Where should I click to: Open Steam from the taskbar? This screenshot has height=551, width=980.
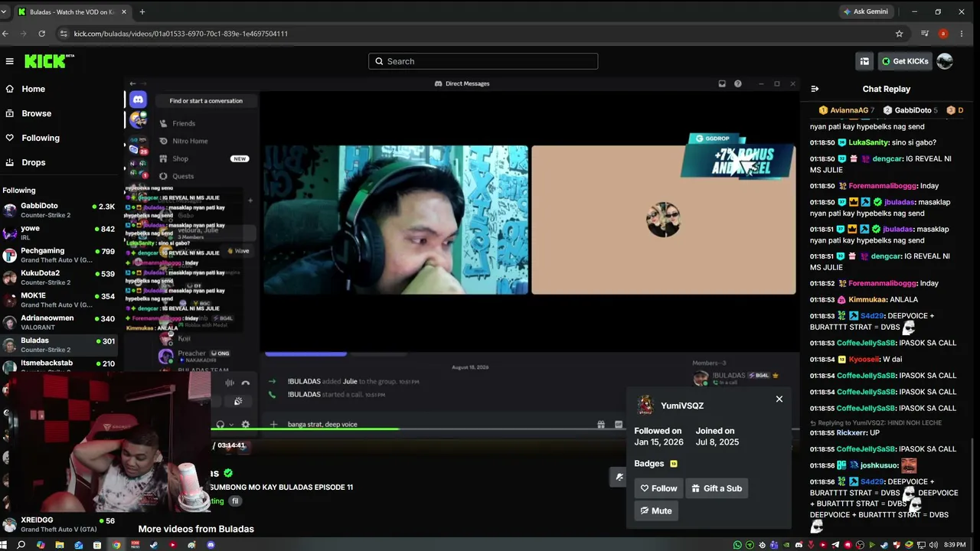(154, 545)
